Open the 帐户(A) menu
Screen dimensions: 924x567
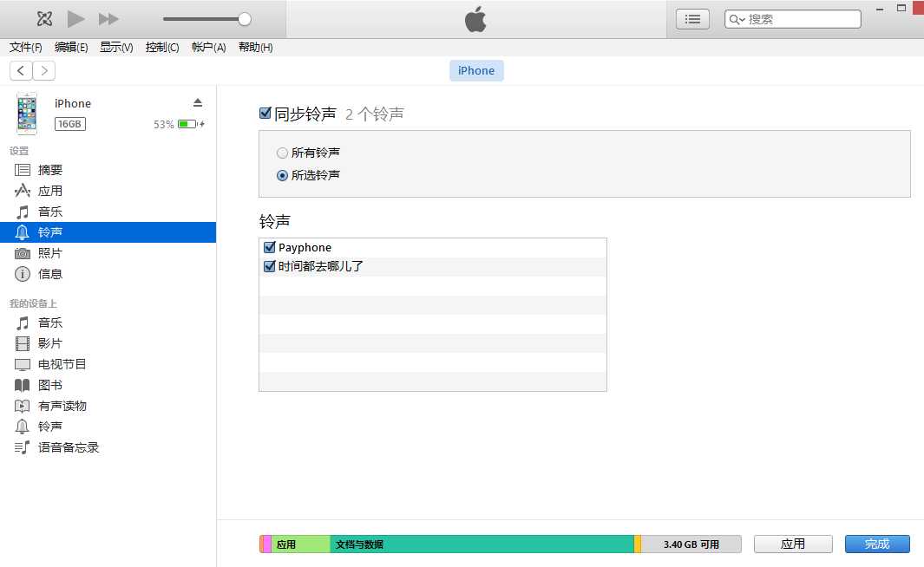208,47
